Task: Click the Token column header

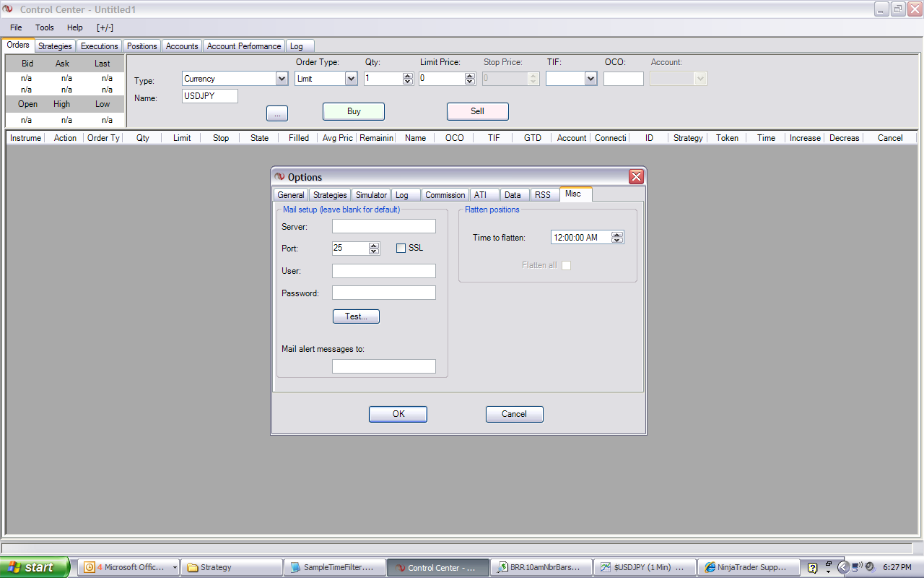Action: point(727,138)
